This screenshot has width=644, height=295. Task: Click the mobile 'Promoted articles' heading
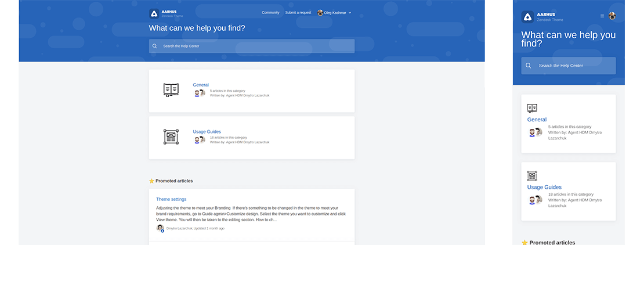552,243
